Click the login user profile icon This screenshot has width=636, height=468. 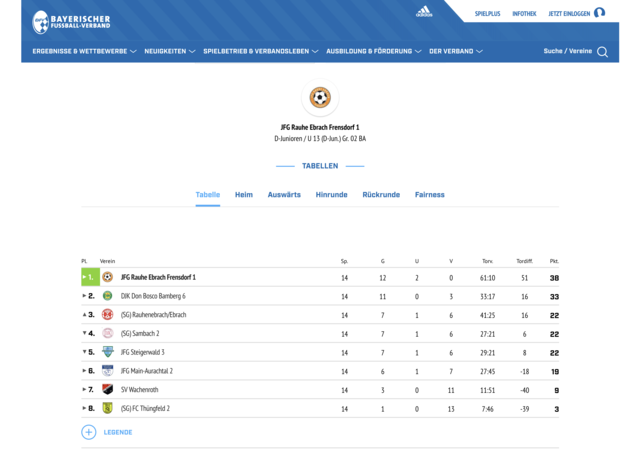599,13
